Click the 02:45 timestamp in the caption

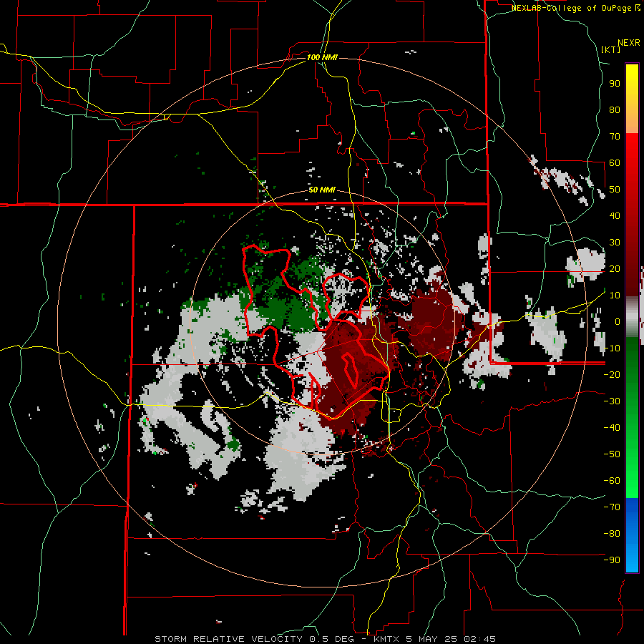point(479,639)
